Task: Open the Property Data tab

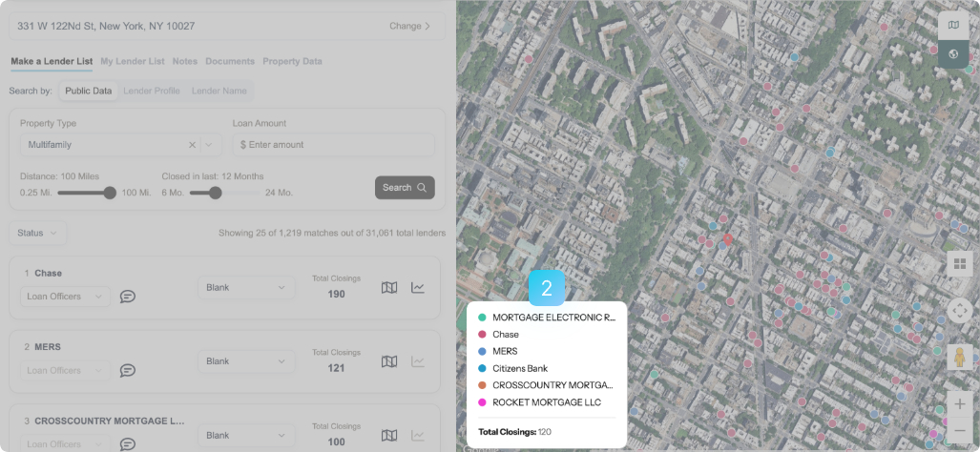Action: click(x=292, y=61)
